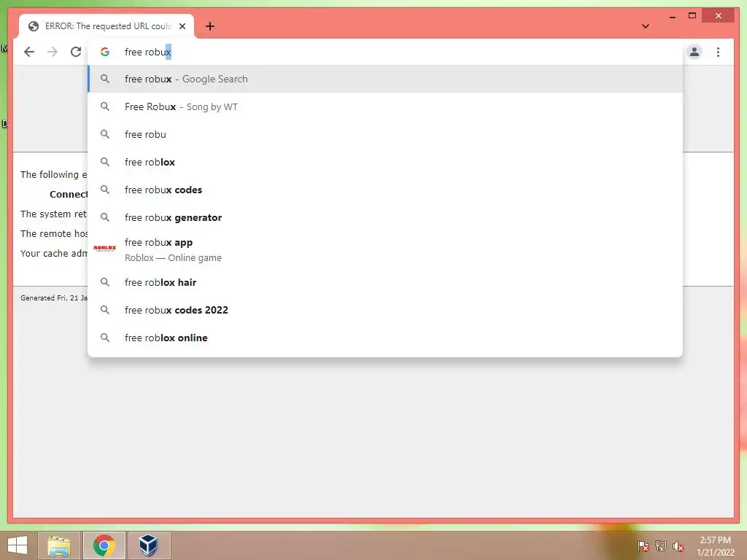Viewport: 747px width, 560px height.
Task: Click the network tray icon
Action: click(x=661, y=545)
